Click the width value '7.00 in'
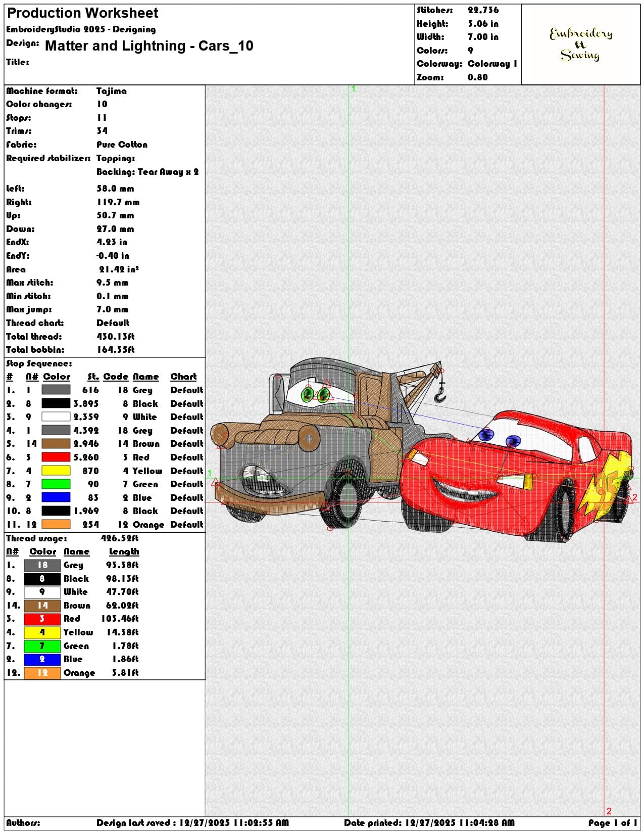 (x=483, y=37)
